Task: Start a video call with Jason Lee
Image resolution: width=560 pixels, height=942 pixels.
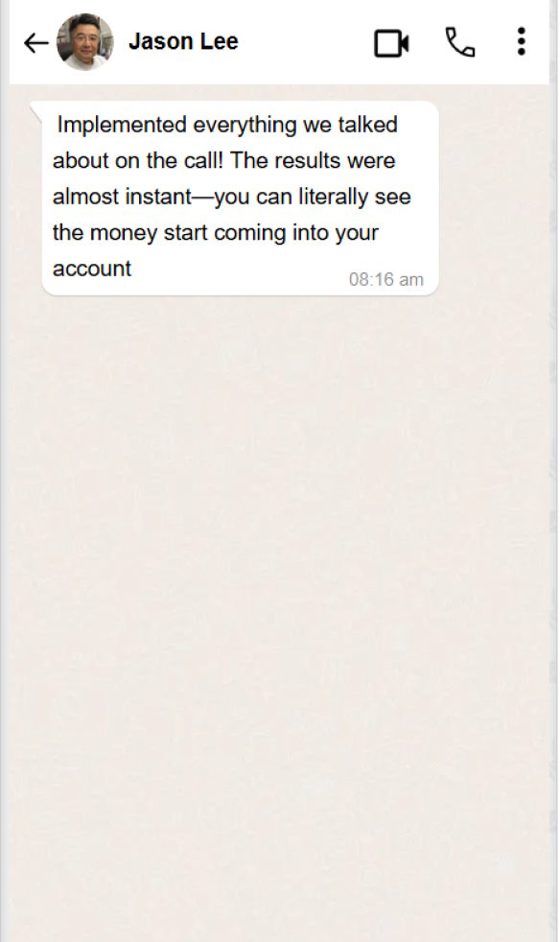Action: pyautogui.click(x=391, y=43)
